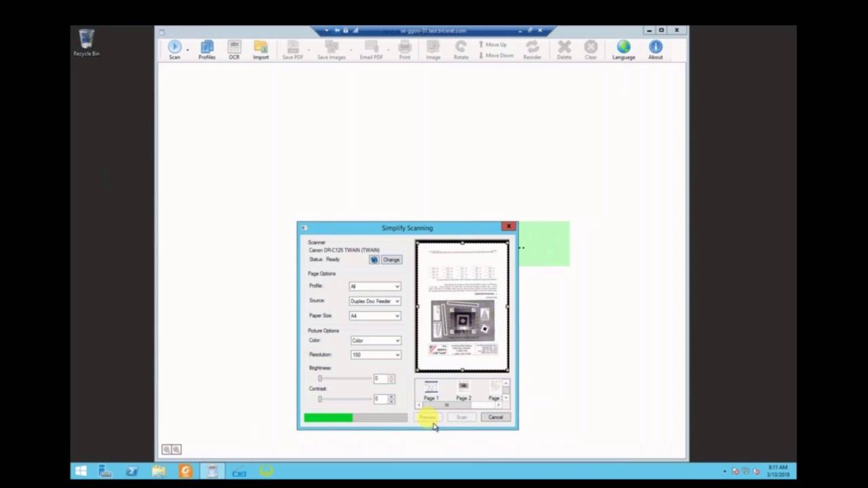Expand the Resolution dropdown
This screenshot has width=868, height=488.
click(x=376, y=354)
